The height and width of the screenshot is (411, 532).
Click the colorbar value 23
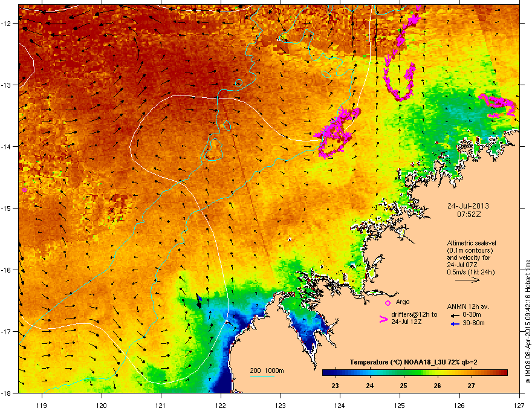point(335,386)
